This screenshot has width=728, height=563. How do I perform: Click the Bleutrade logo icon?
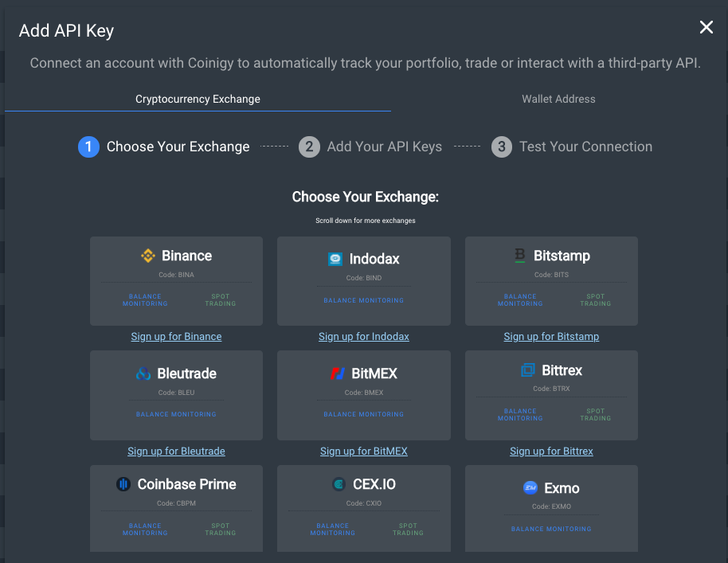click(144, 373)
